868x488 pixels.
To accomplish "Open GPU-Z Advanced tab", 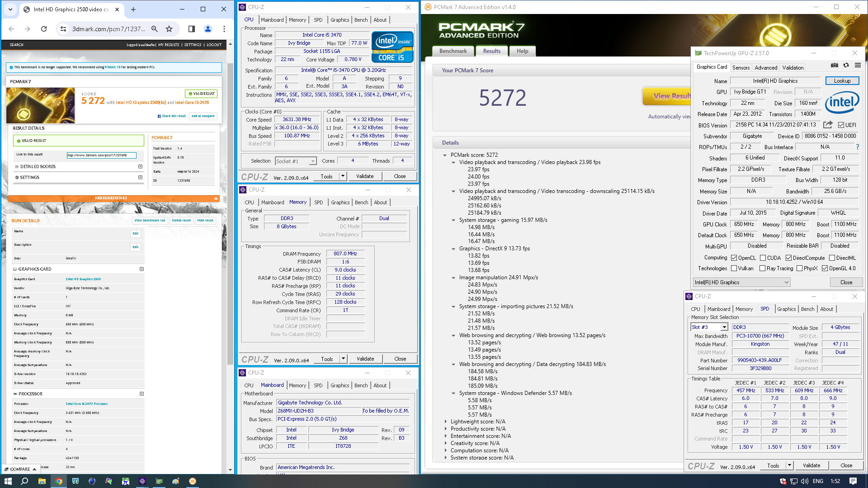I will 766,68.
